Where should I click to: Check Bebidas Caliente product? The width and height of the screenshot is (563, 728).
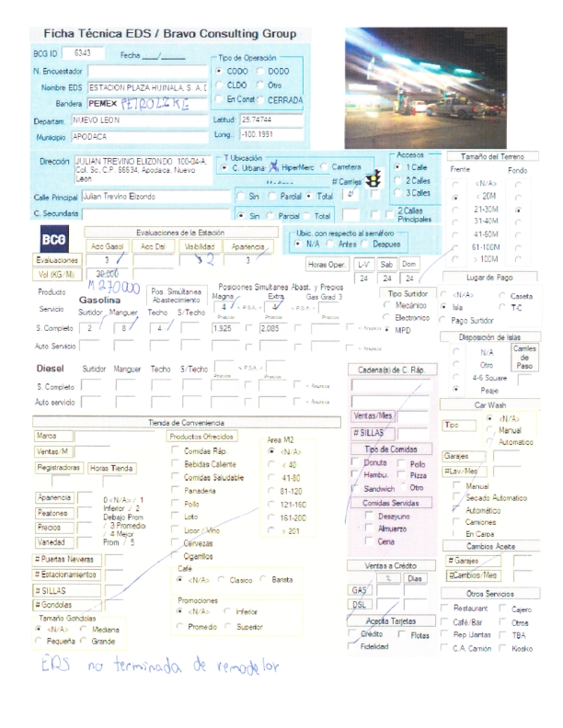pos(175,463)
